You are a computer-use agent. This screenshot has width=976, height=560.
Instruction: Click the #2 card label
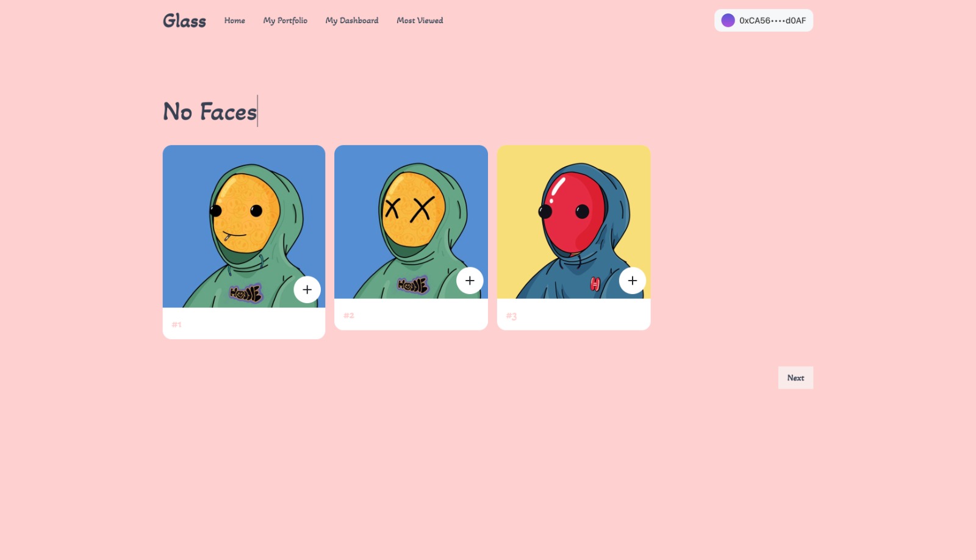tap(348, 315)
